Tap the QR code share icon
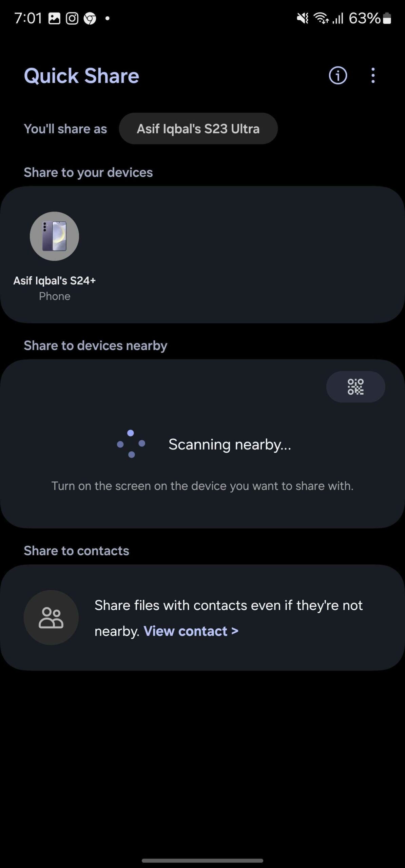This screenshot has width=405, height=868. tap(355, 387)
